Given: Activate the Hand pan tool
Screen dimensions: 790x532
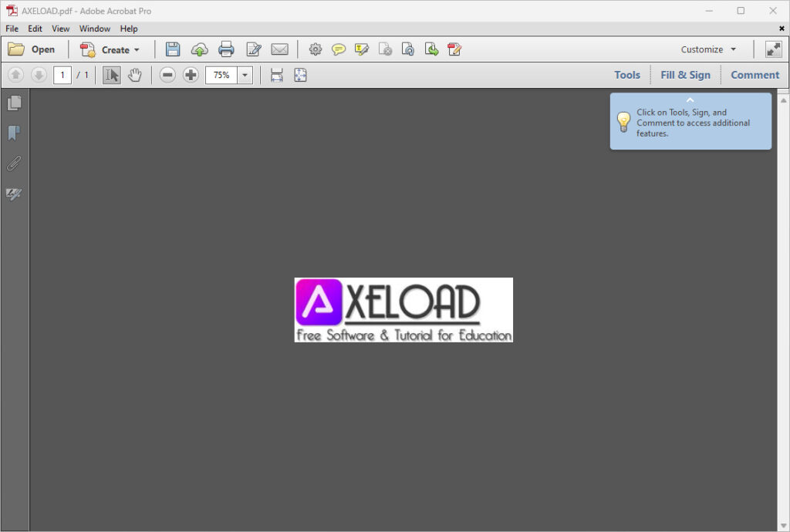Looking at the screenshot, I should (134, 75).
